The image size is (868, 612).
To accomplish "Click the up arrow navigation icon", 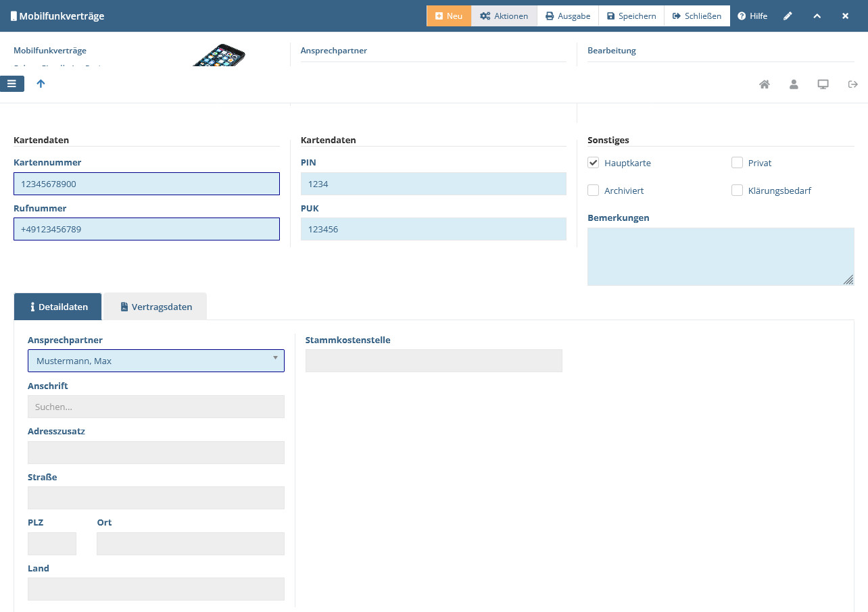I will click(x=41, y=84).
